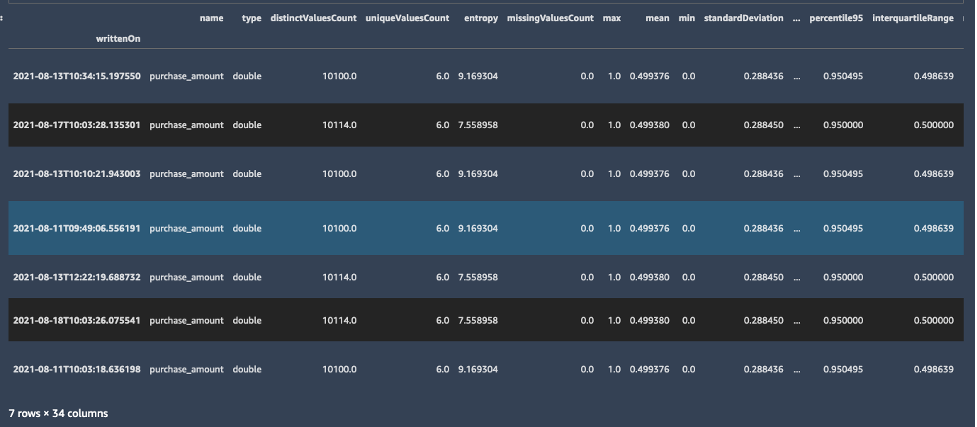Click percentile95 0.950000 in the 2021-08-13T12:22:19 row
The height and width of the screenshot is (427, 977).
tap(843, 277)
